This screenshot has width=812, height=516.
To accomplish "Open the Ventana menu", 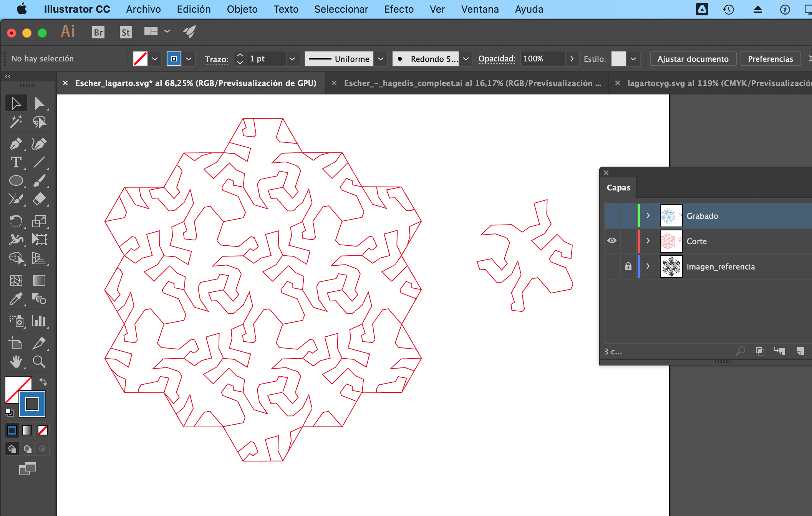I will pos(480,9).
